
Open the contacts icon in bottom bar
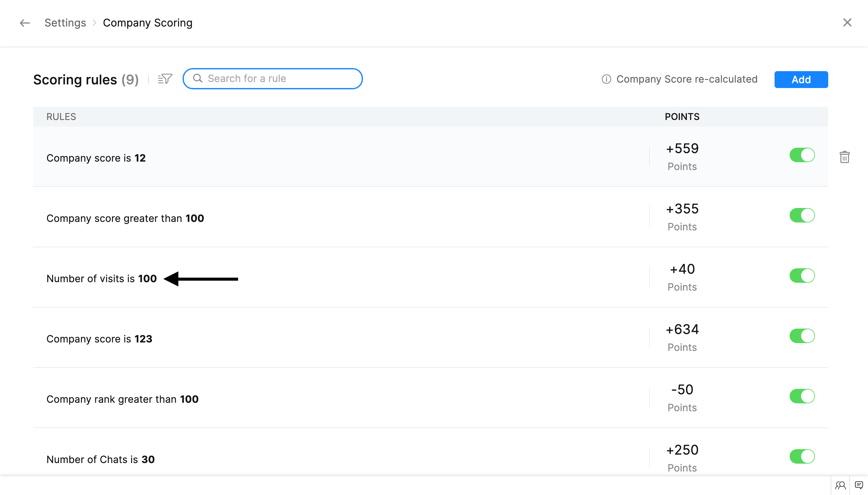840,485
